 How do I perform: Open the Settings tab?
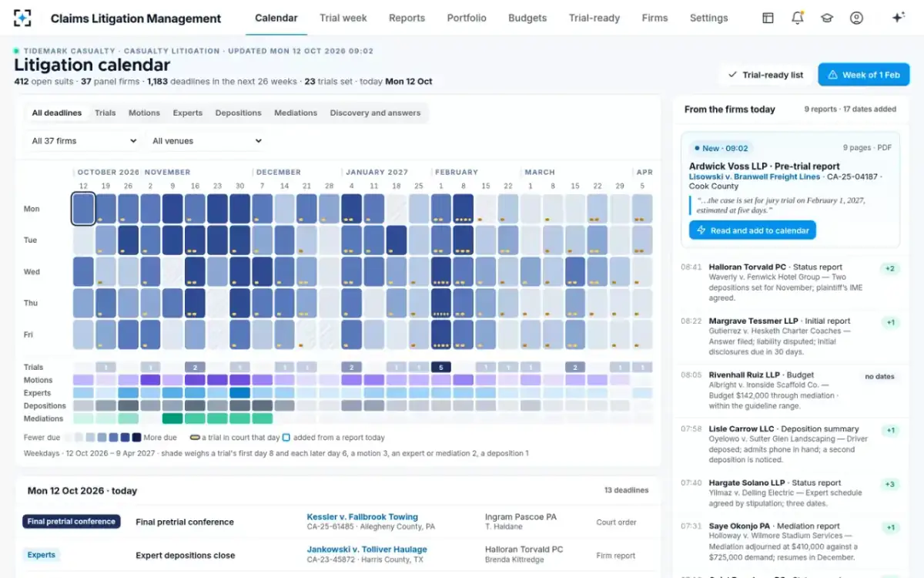click(x=708, y=18)
